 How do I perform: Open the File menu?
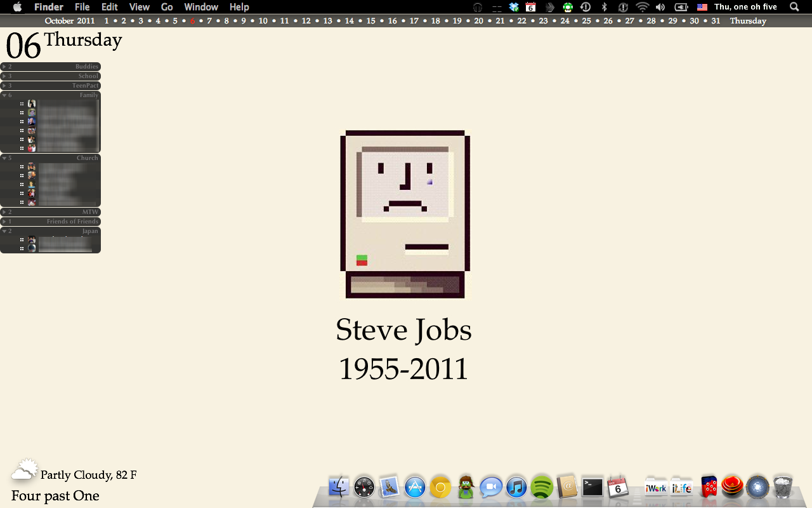82,7
